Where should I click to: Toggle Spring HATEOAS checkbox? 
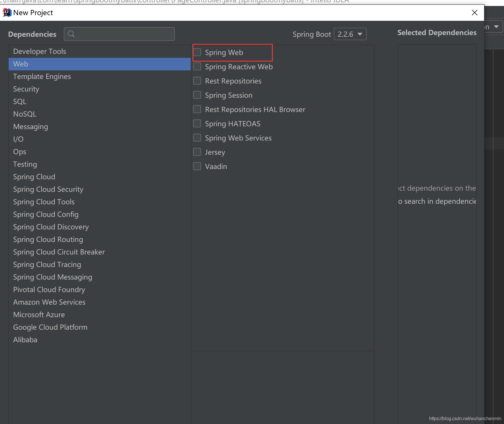pos(197,123)
